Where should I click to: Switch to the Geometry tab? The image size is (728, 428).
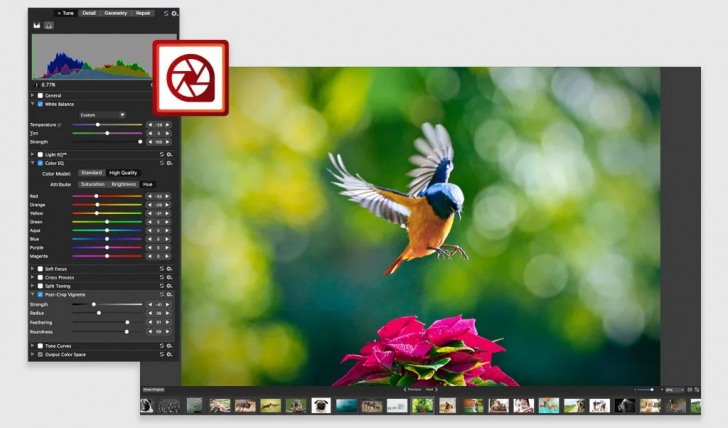tap(116, 13)
